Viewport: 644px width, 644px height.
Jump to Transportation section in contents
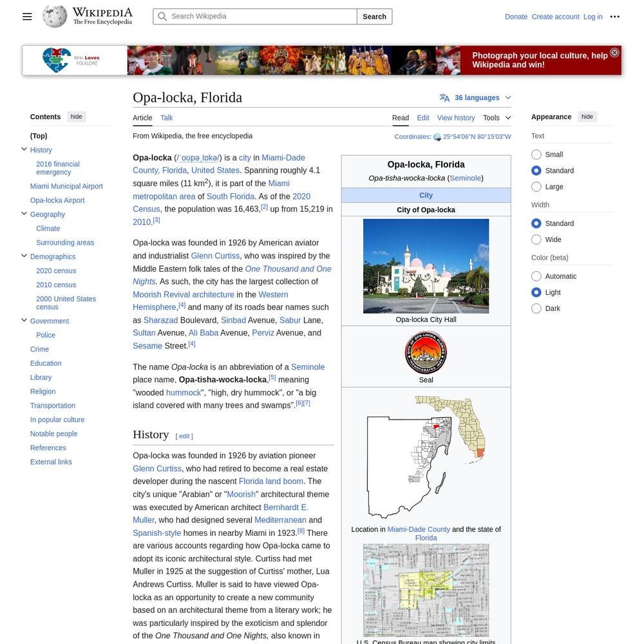click(x=53, y=405)
